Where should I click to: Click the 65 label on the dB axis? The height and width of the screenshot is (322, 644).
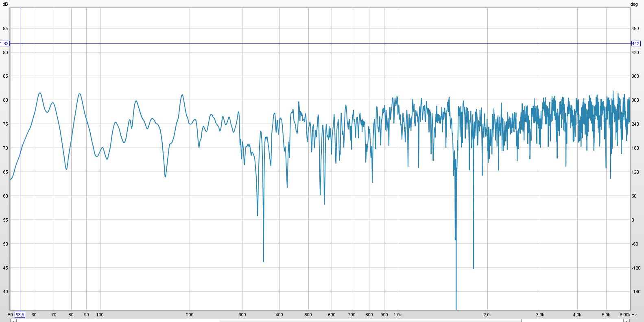coord(5,172)
